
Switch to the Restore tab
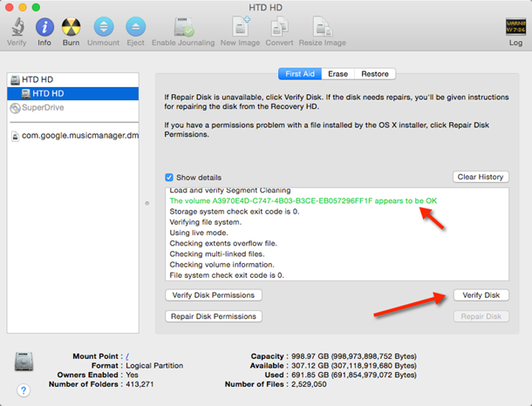375,74
